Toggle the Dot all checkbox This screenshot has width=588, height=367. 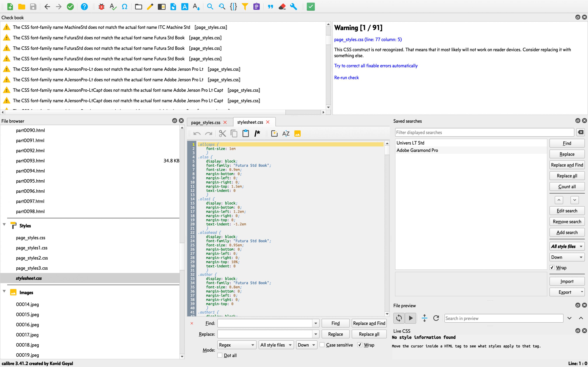tap(220, 355)
